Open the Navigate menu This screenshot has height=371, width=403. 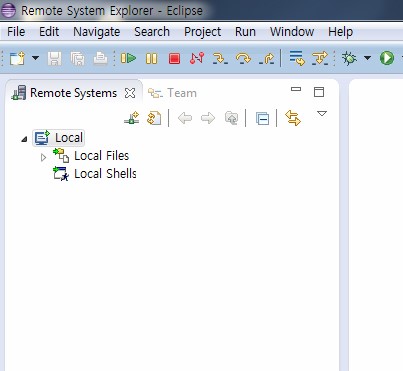[97, 32]
